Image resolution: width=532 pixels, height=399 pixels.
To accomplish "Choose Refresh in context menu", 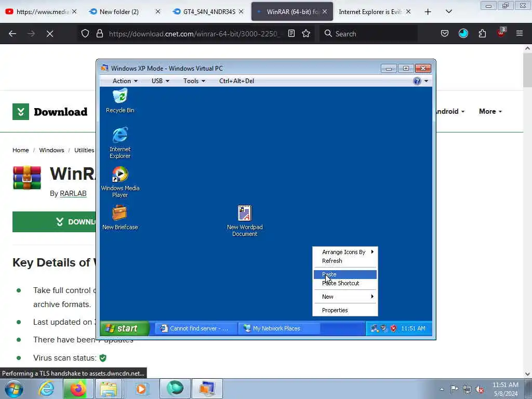I will (x=345, y=261).
